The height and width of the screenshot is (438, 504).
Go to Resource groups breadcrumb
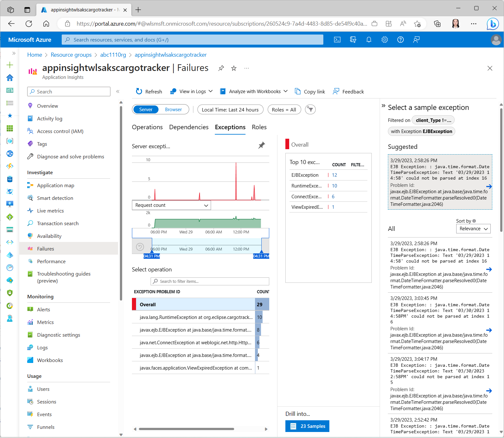click(71, 55)
